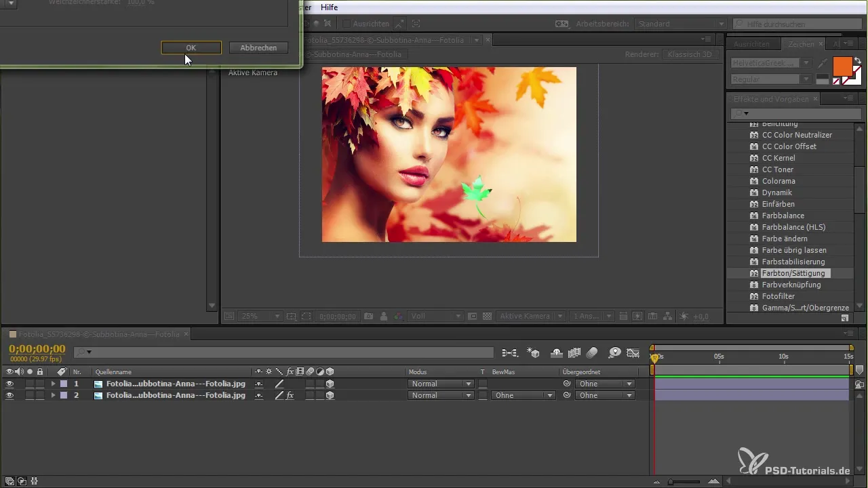Swap fill and stroke colors icon

(857, 60)
